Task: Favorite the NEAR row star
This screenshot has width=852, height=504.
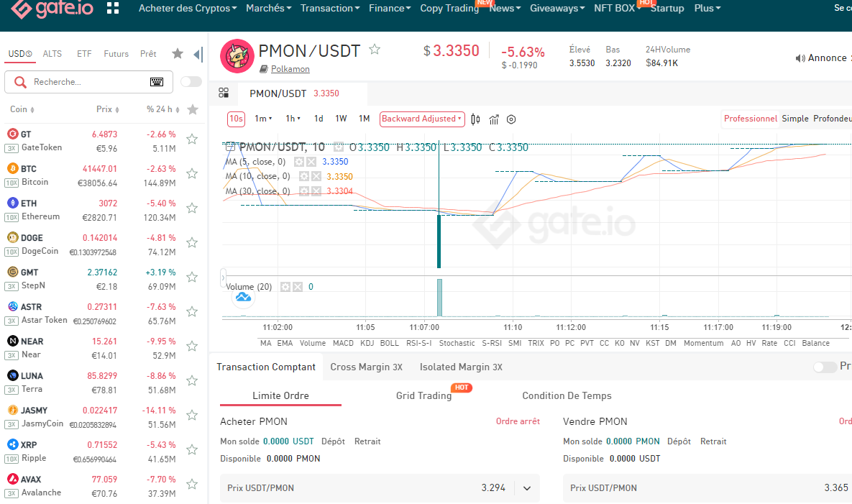Action: (192, 347)
